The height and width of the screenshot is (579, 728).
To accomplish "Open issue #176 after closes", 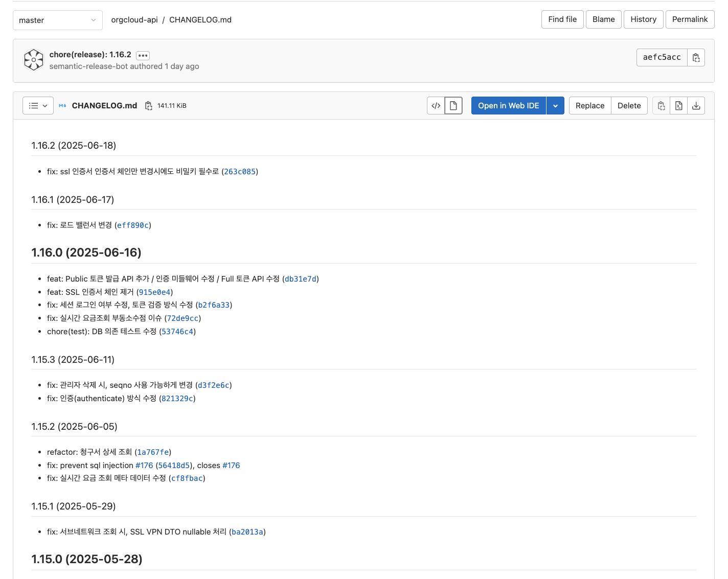I will coord(231,466).
